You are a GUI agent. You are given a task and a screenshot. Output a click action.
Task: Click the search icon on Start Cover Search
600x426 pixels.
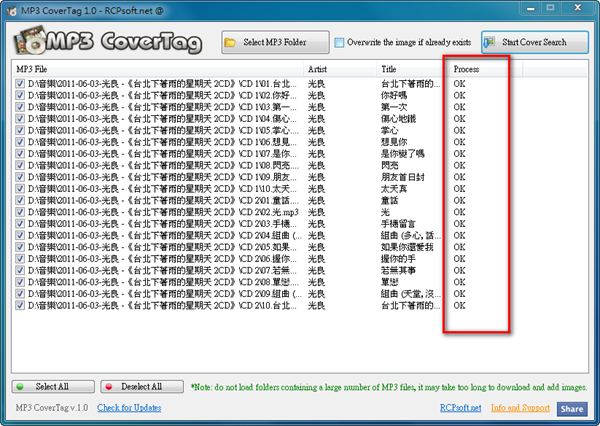[489, 42]
